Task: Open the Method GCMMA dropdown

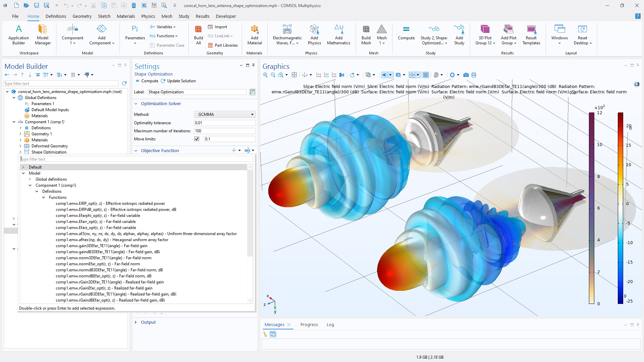Action: (x=225, y=115)
